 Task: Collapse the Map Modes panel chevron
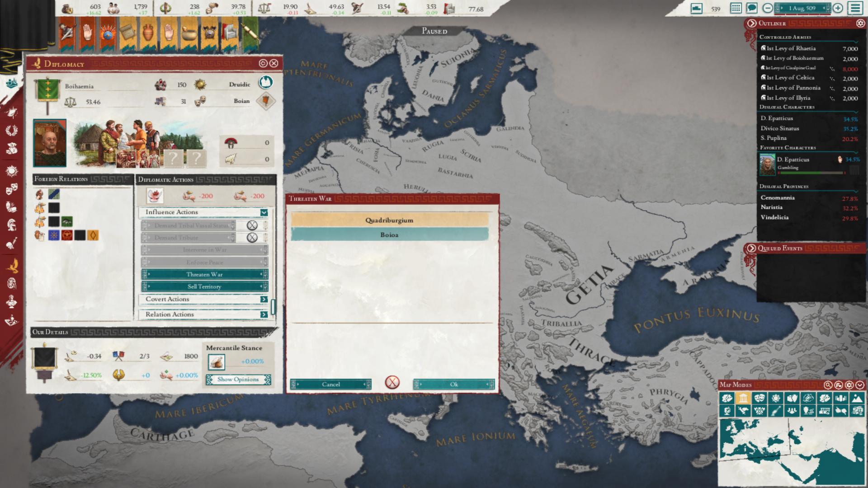point(860,385)
